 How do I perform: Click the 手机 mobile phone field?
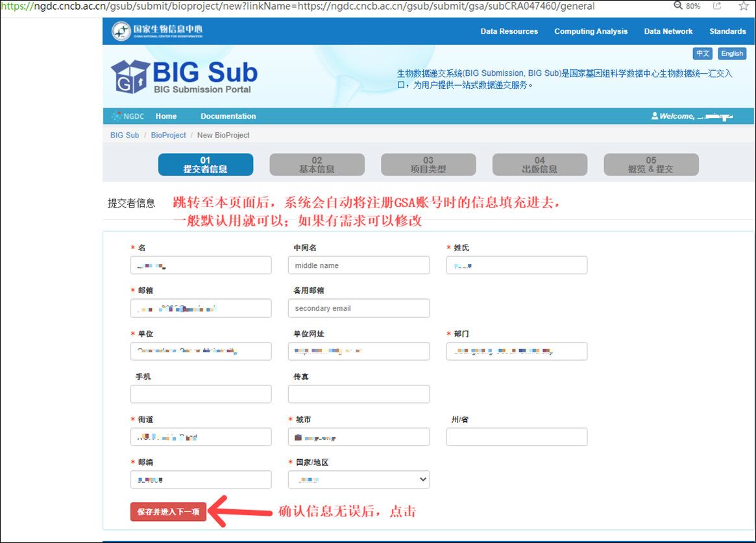[201, 393]
